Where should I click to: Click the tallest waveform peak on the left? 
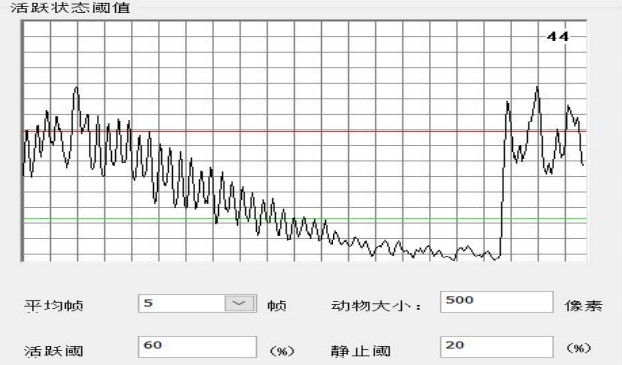(x=76, y=88)
